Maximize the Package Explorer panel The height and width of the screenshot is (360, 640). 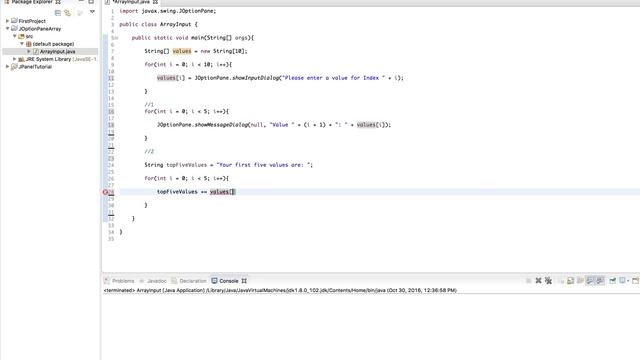(x=91, y=2)
